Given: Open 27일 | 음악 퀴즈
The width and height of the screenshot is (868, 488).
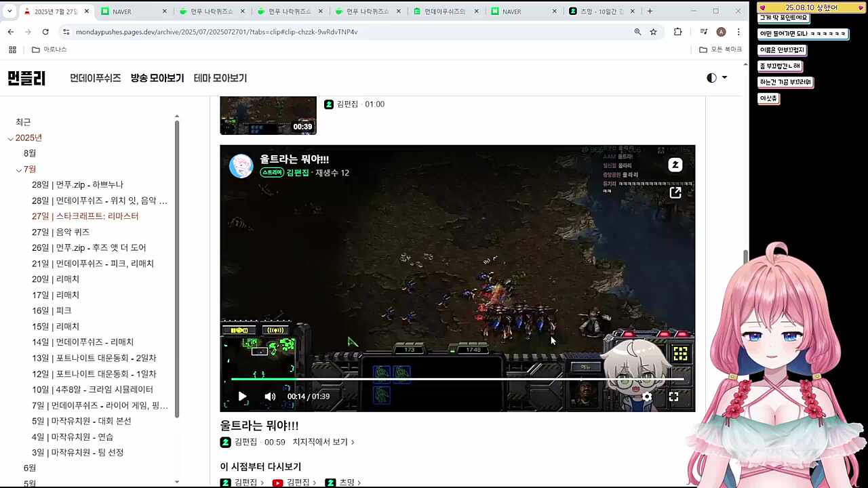Looking at the screenshot, I should pos(60,232).
